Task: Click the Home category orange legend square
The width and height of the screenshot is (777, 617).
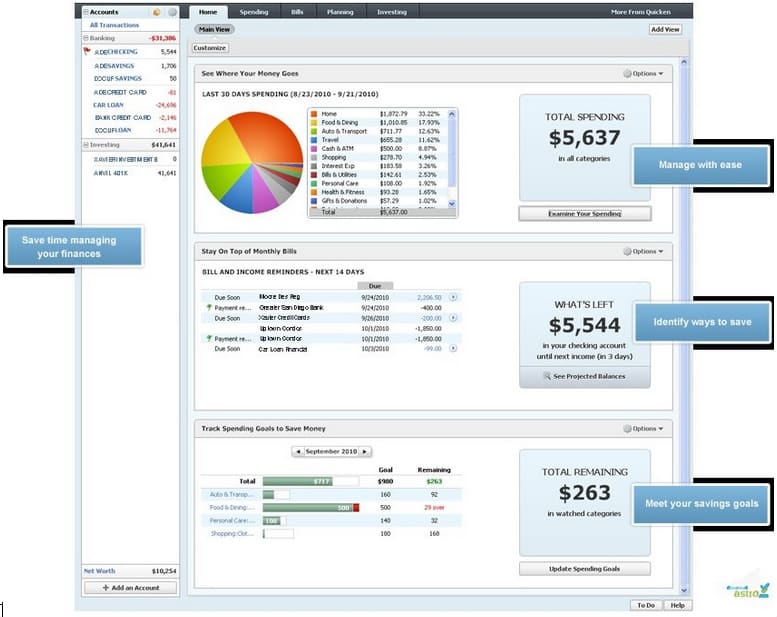Action: (x=314, y=114)
